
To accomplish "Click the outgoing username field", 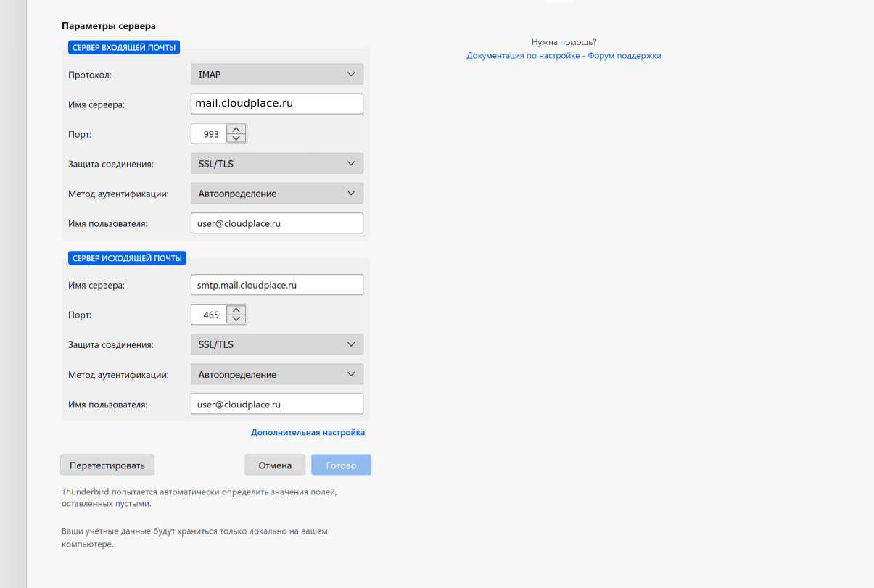I will pyautogui.click(x=276, y=404).
